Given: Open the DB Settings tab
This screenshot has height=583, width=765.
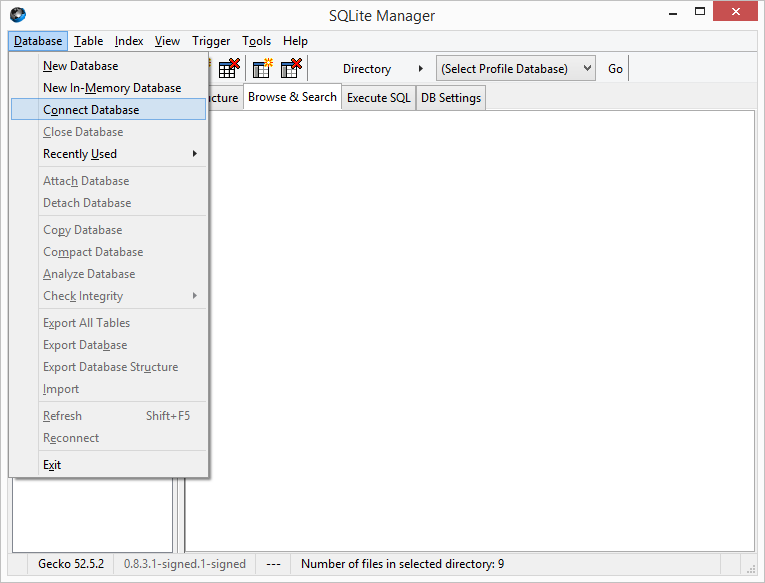Looking at the screenshot, I should pyautogui.click(x=451, y=98).
